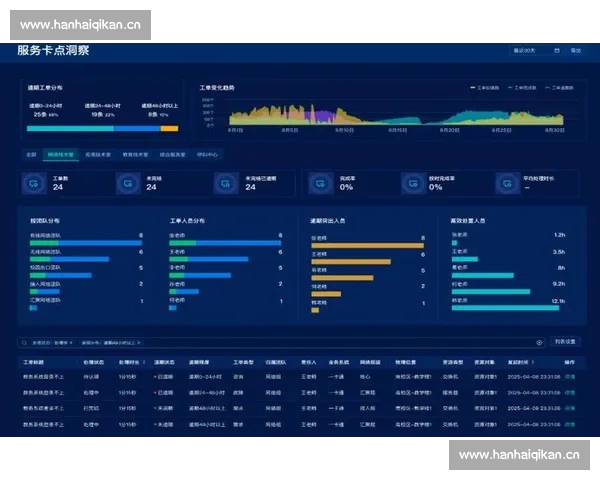This screenshot has height=480, width=600.
Task: Remove the 处理状态 filter chip via its ×
Action: click(71, 342)
